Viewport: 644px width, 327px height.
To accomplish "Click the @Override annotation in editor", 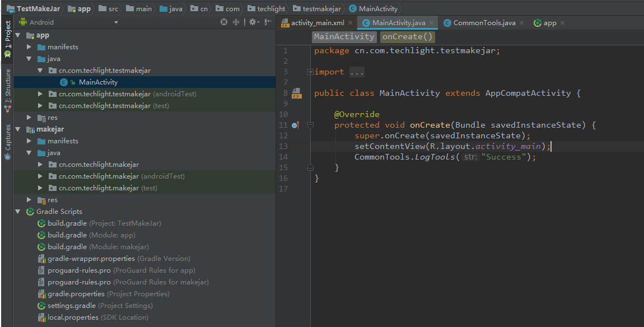I will 357,114.
